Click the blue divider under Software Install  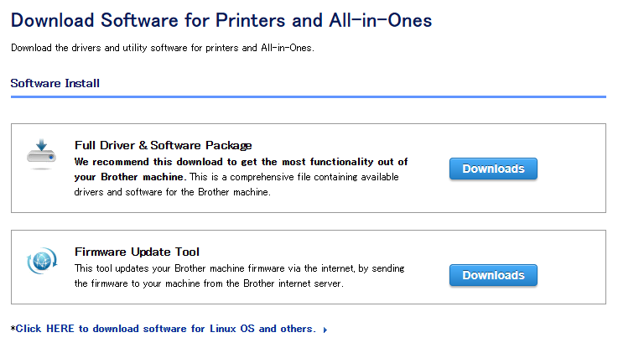point(308,96)
